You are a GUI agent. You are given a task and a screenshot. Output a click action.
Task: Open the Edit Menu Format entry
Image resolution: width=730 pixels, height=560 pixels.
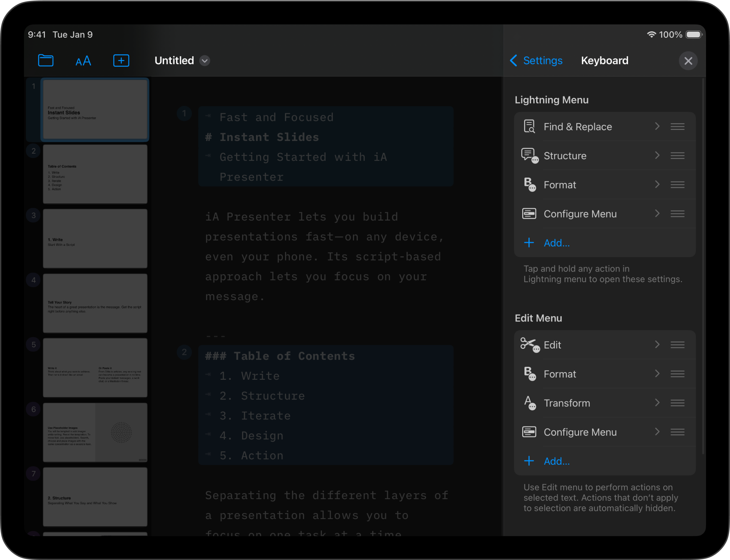[x=560, y=374]
